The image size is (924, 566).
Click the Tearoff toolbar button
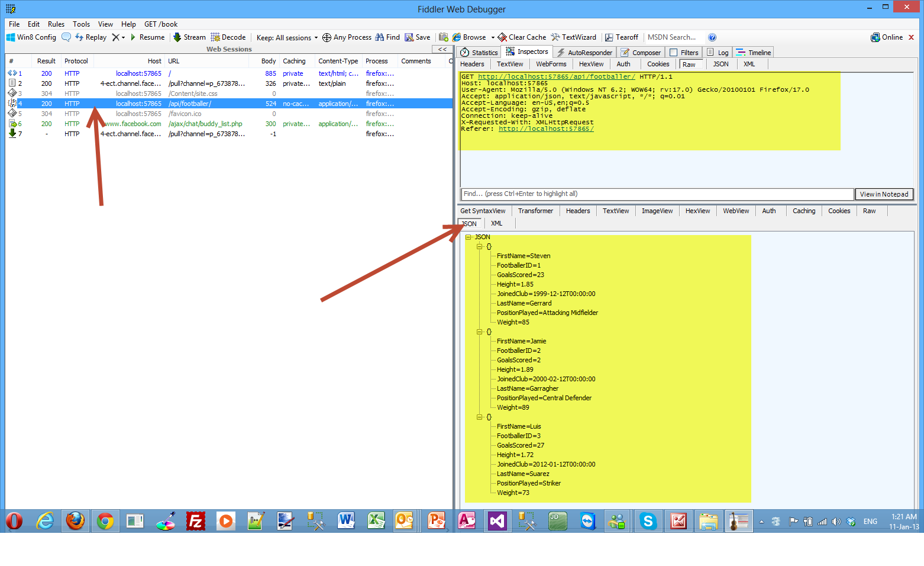point(621,37)
